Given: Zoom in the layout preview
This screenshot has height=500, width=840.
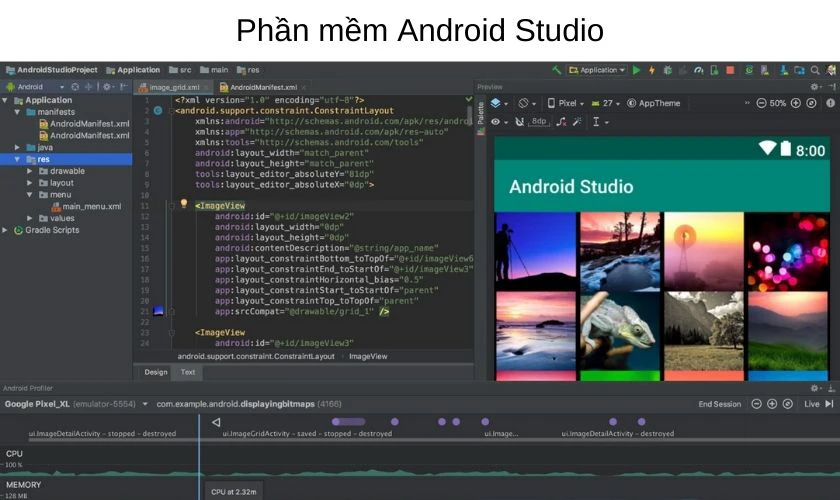Looking at the screenshot, I should pyautogui.click(x=796, y=103).
